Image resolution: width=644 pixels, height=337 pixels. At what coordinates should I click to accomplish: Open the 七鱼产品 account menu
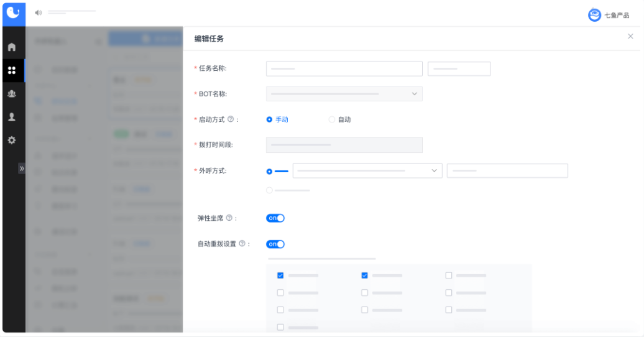pos(609,16)
